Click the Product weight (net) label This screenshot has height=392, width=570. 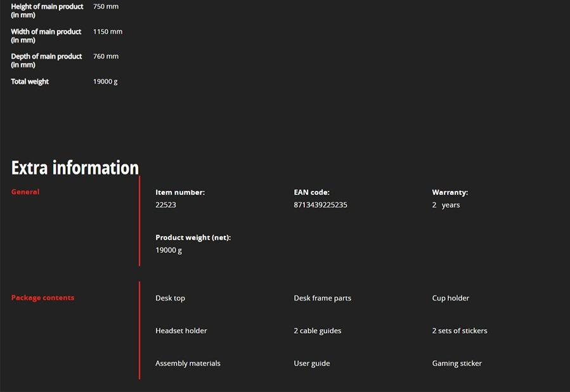[193, 237]
